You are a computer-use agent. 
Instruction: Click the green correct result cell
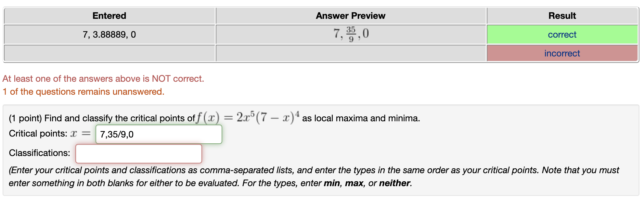(x=562, y=34)
